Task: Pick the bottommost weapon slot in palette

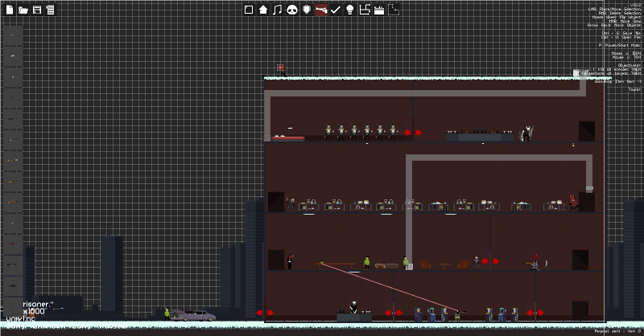Action: point(13,306)
